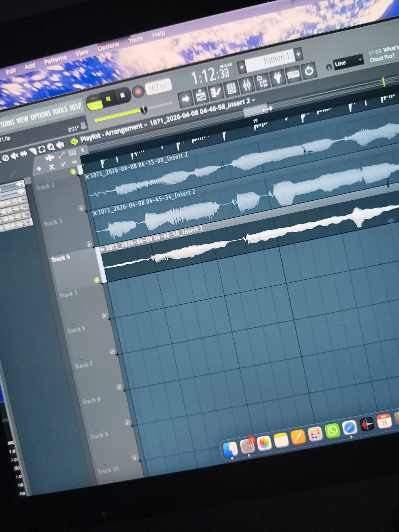Open the Playlist view icon
Screen dimensions: 399x532
pos(200,95)
